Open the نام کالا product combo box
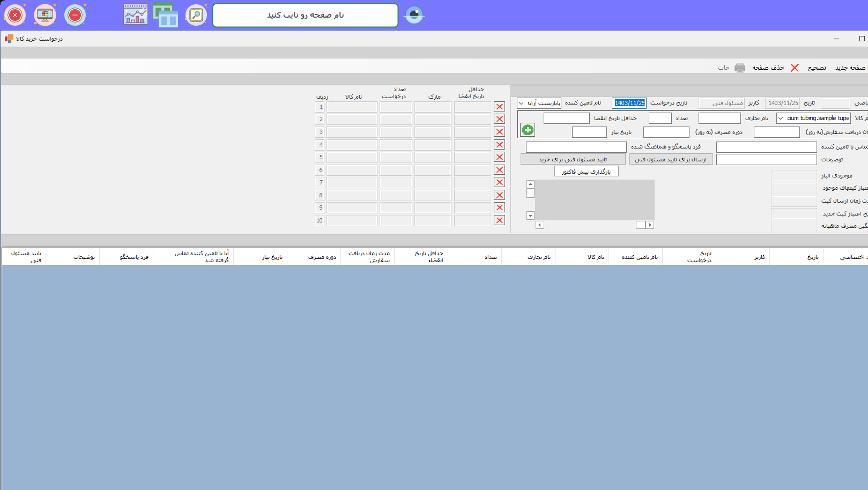Viewport: 868px width, 490px height. point(781,118)
